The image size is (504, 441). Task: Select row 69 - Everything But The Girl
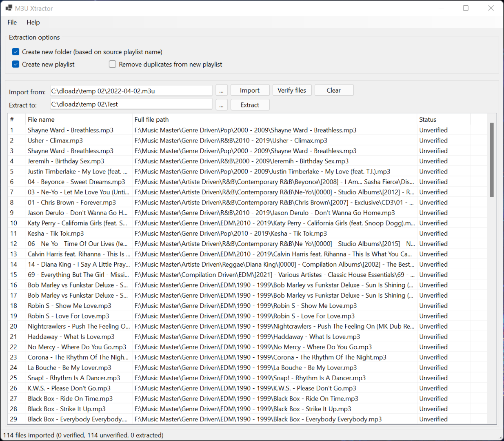point(247,275)
